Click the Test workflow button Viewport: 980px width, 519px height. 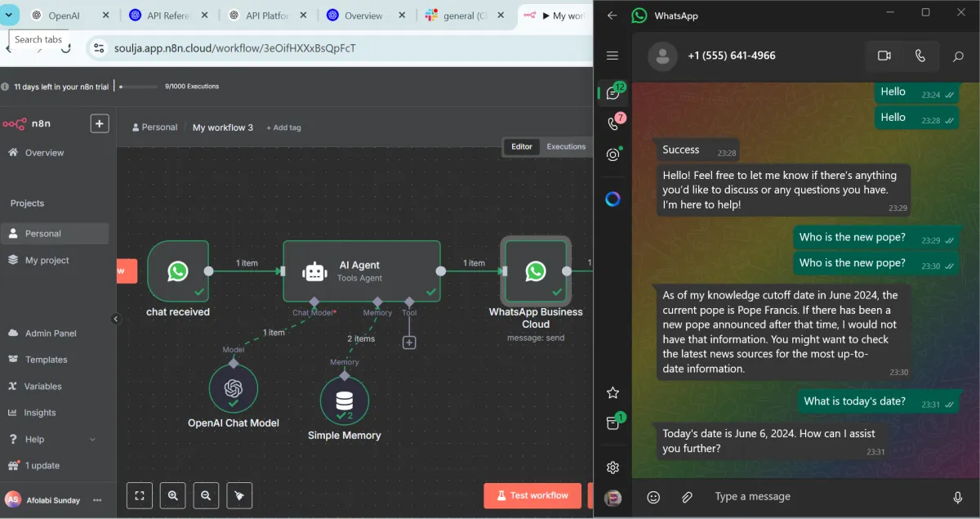coord(532,495)
